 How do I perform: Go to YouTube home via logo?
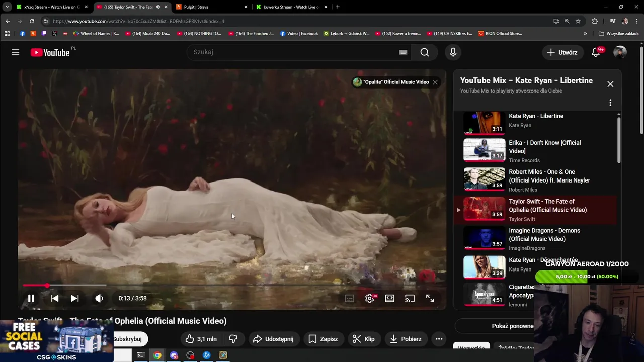(50, 52)
